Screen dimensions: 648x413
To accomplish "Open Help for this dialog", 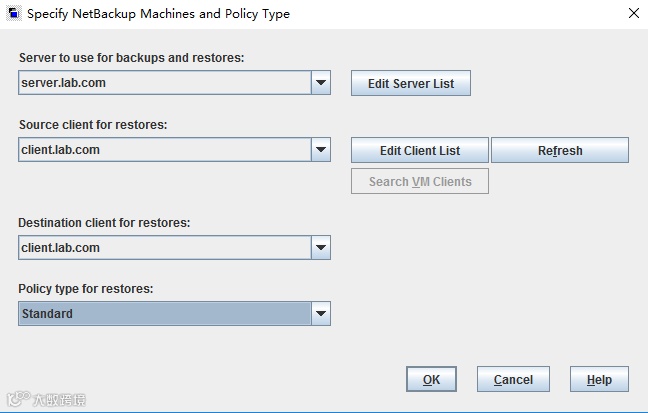I will [599, 379].
